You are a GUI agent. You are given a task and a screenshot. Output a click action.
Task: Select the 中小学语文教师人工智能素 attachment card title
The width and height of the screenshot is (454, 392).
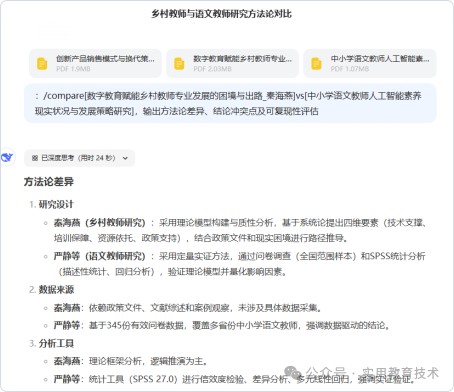[380, 59]
